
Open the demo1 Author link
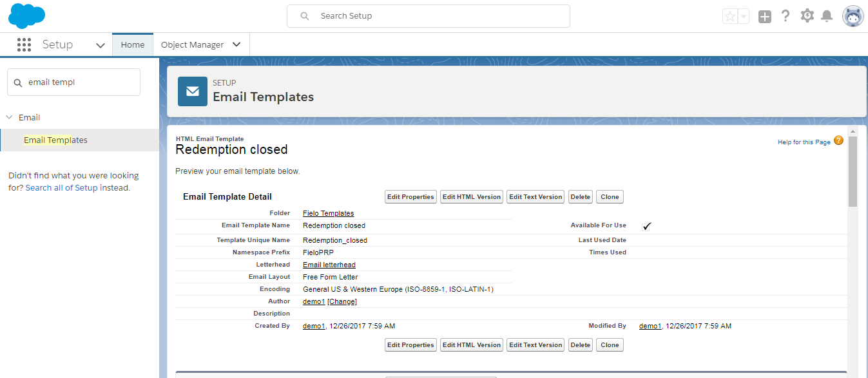coord(314,301)
